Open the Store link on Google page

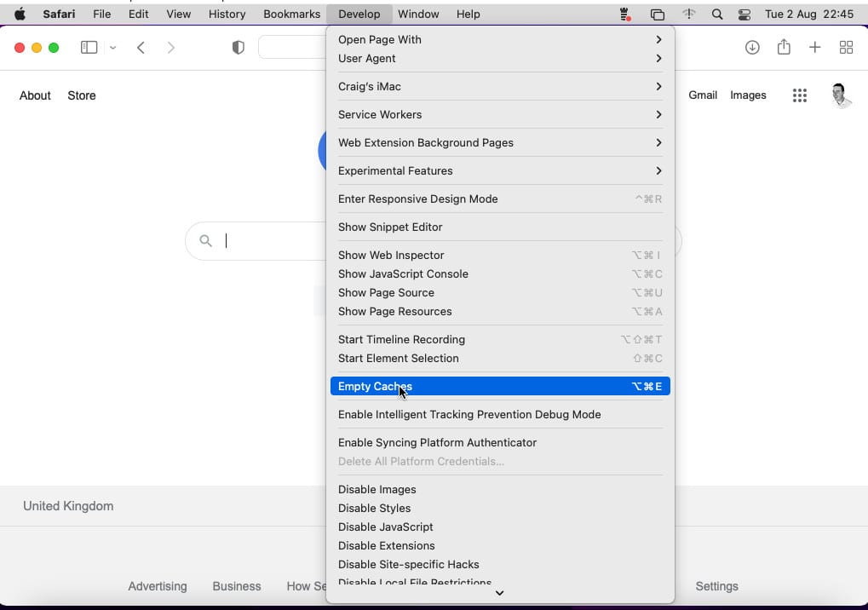tap(82, 95)
